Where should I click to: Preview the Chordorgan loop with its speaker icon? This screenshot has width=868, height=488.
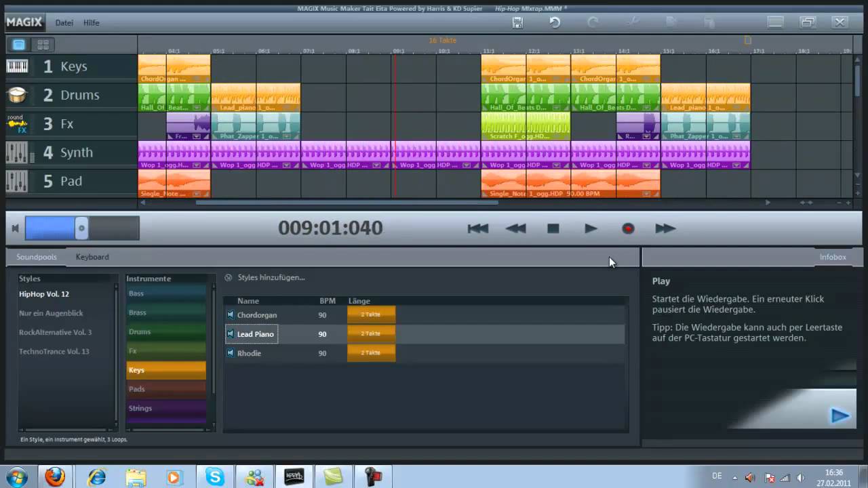coord(231,314)
